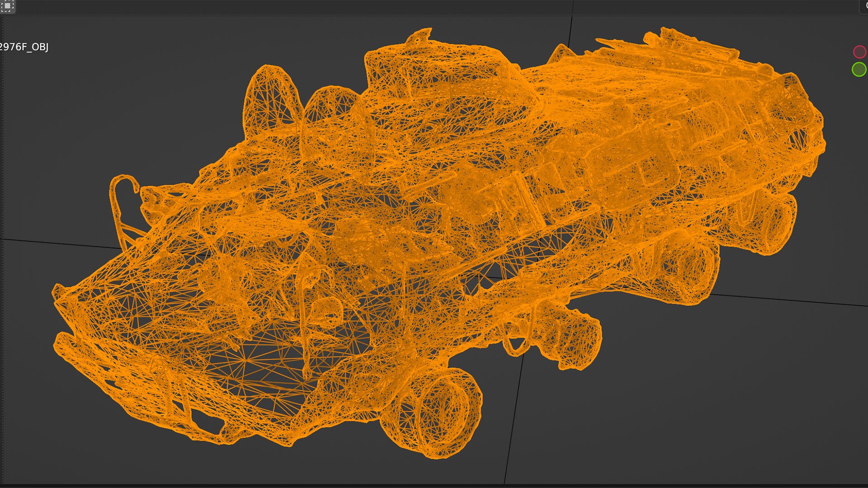Click the 2976F_OBJ object name label
This screenshot has width=868, height=488.
click(x=24, y=47)
